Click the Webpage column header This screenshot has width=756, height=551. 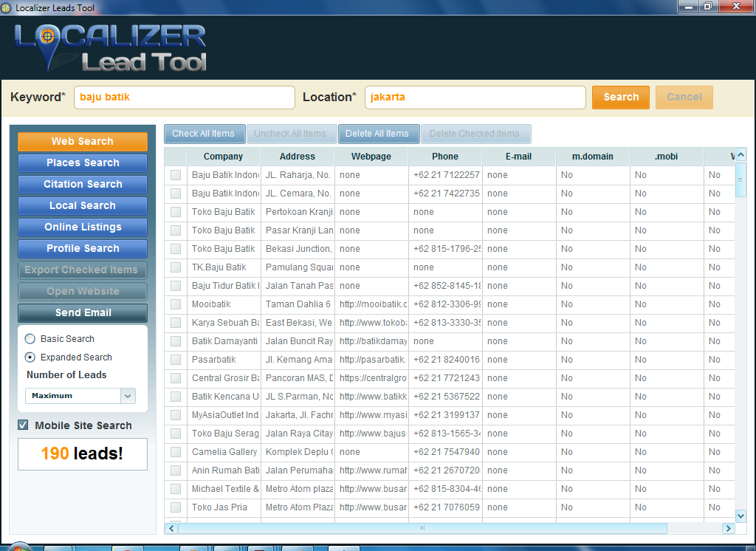pos(371,157)
